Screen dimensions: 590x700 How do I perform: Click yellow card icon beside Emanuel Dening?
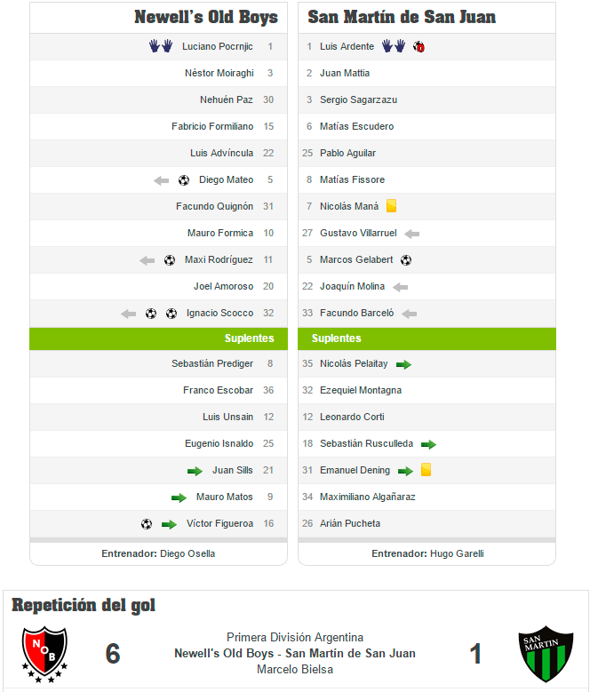pyautogui.click(x=426, y=470)
